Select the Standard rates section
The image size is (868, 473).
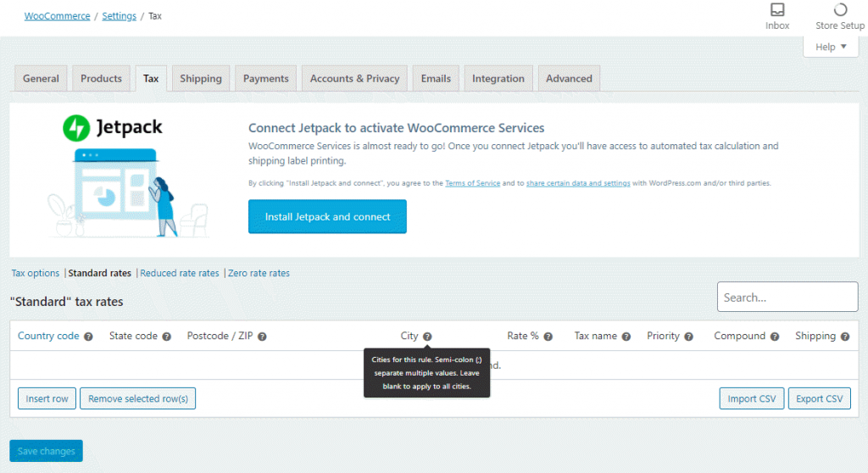100,273
